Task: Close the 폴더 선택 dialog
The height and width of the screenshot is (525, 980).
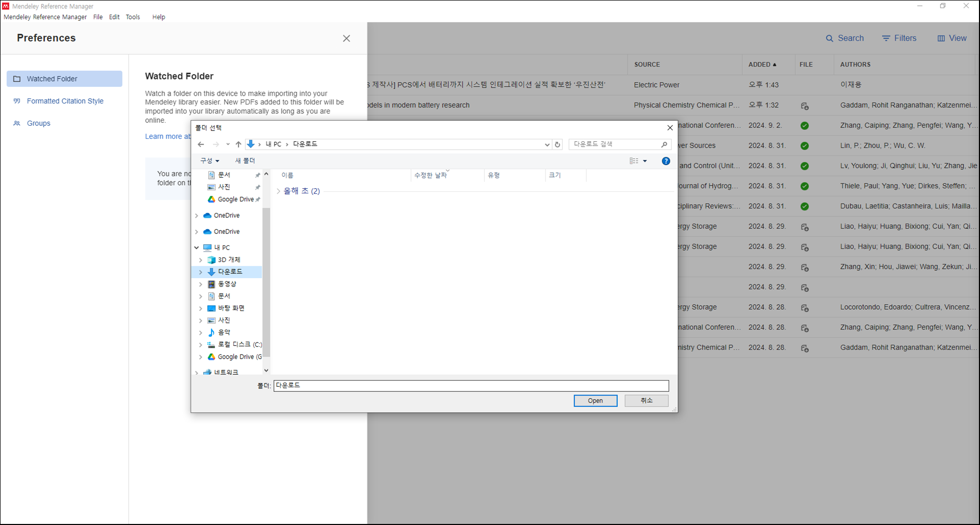Action: 670,128
